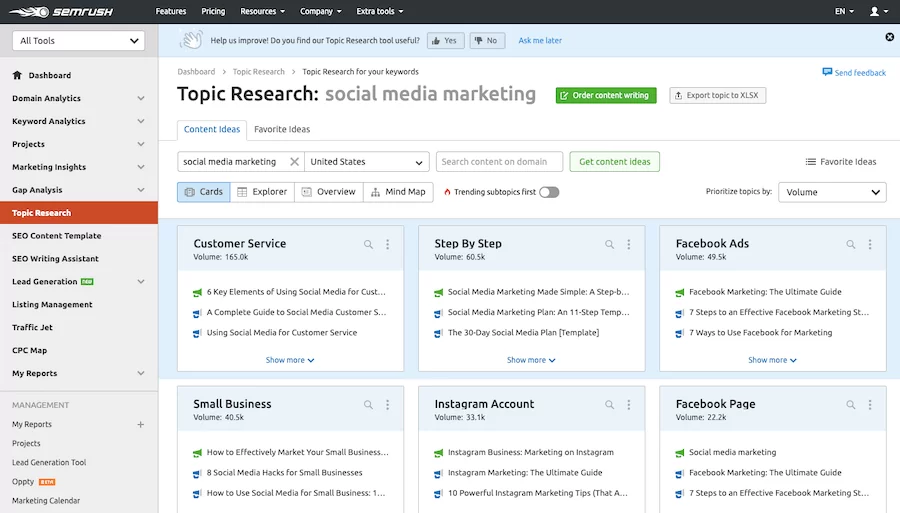Viewport: 900px width, 513px height.
Task: Click Order content writing button
Action: click(606, 95)
